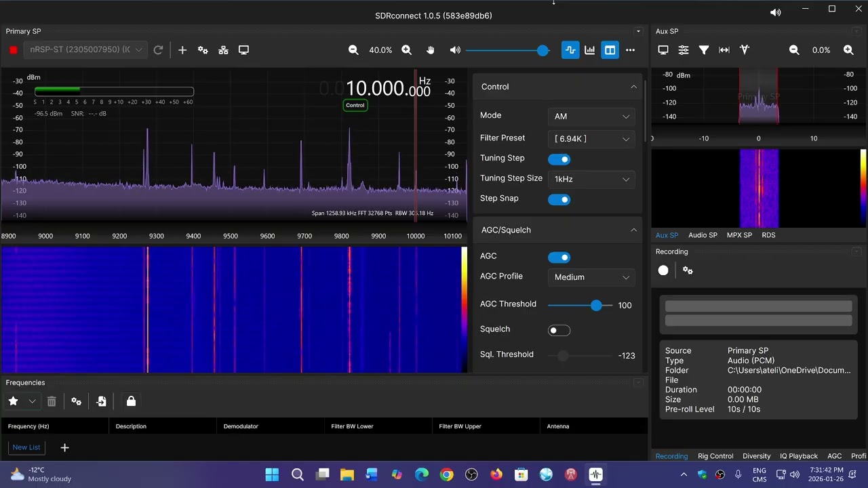This screenshot has height=488, width=868.
Task: Toggle the spectrum waveform view button
Action: click(x=570, y=50)
